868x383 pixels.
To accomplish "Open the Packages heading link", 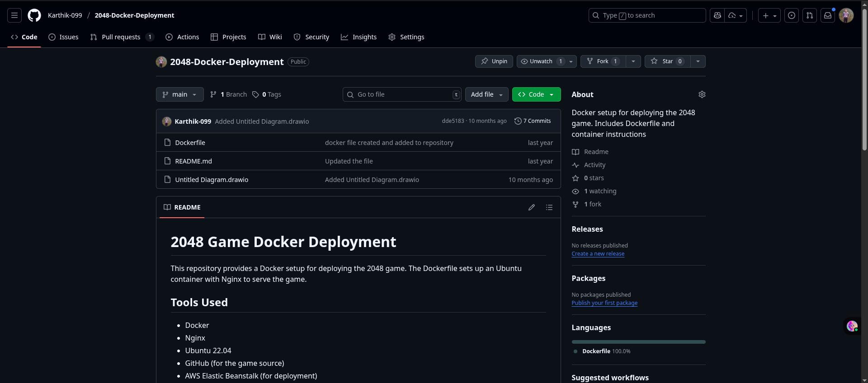I will 589,278.
